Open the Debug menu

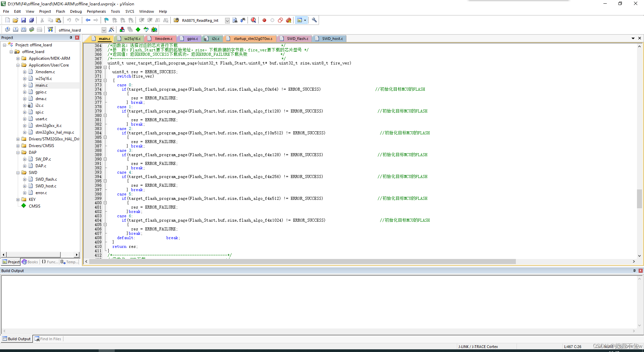(x=76, y=11)
